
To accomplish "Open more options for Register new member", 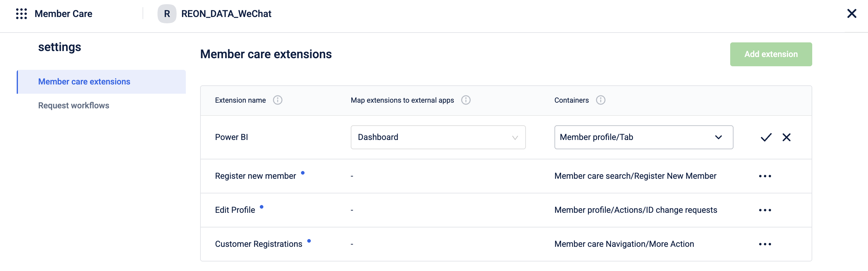I will pos(765,176).
